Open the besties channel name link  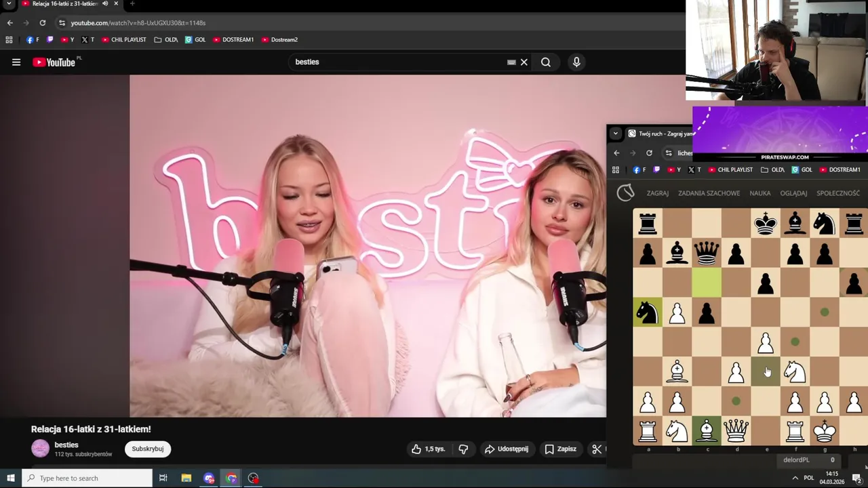pyautogui.click(x=66, y=445)
